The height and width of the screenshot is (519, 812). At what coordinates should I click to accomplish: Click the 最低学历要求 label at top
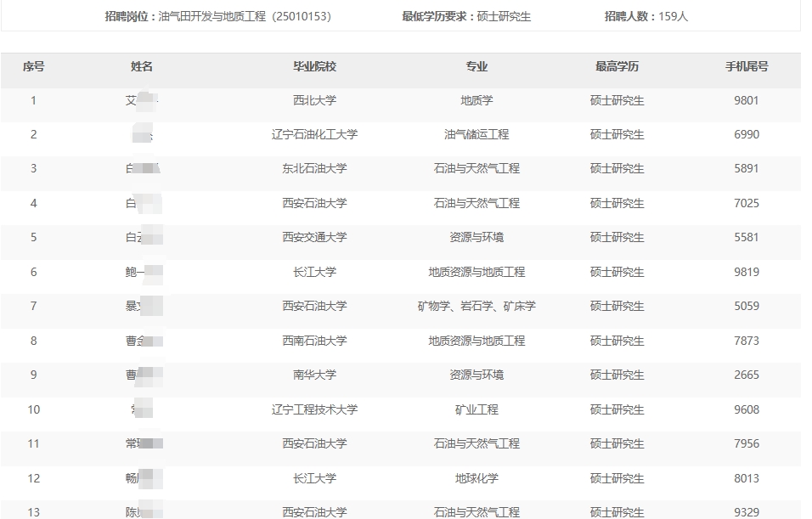click(x=437, y=16)
